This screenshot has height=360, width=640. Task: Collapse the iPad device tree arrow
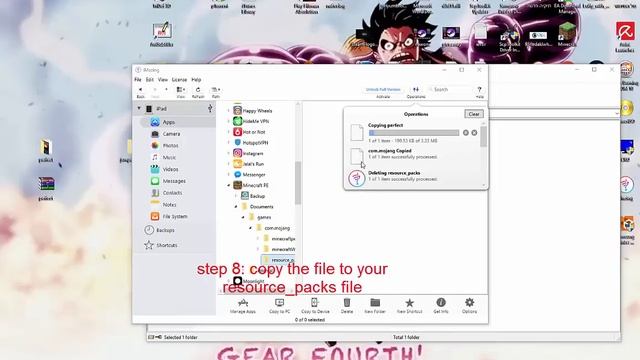[139, 109]
